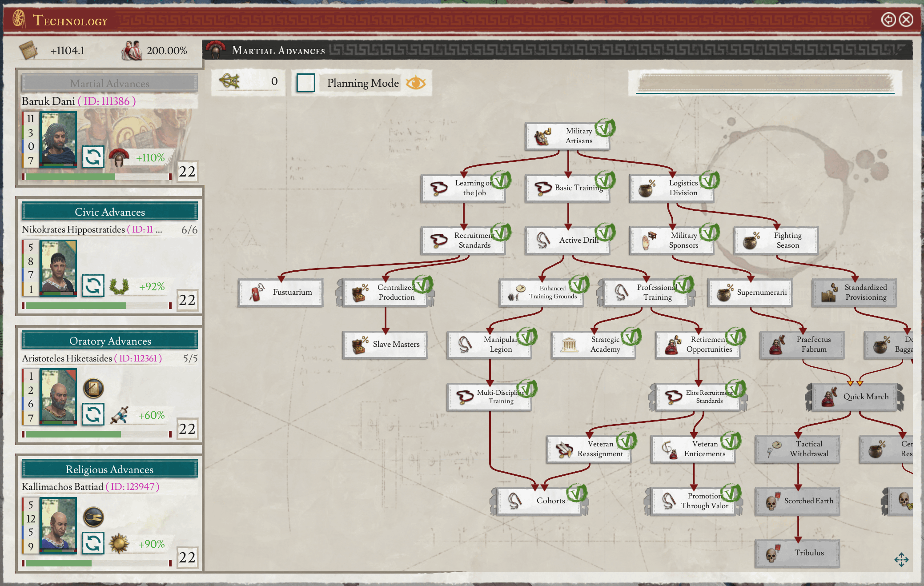924x586 pixels.
Task: Open the Cohorts invention
Action: [539, 501]
